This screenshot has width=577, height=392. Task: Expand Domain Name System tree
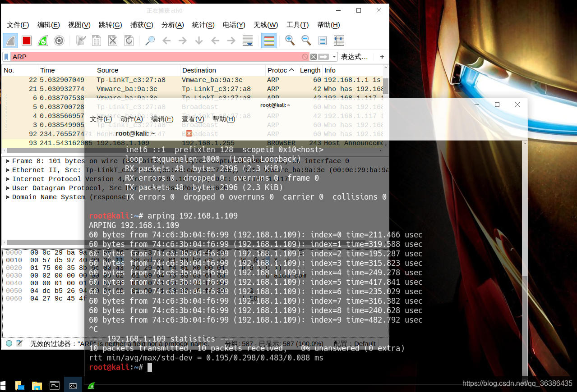pyautogui.click(x=8, y=197)
